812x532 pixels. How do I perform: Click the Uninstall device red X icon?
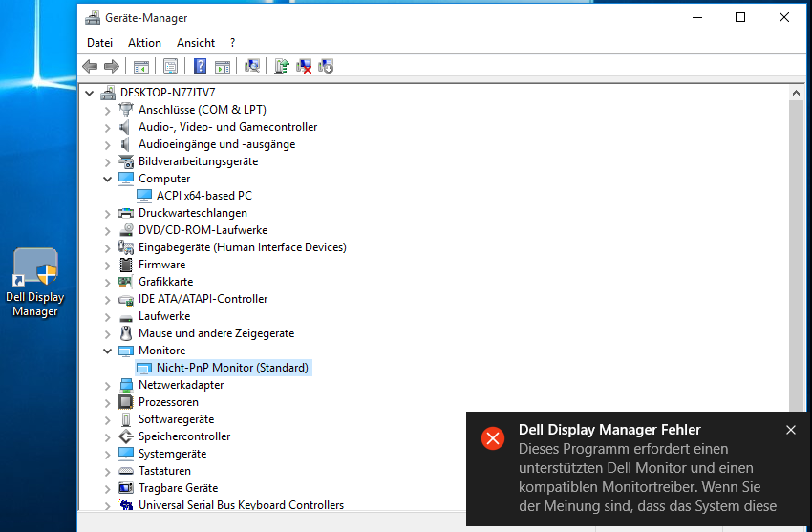304,66
